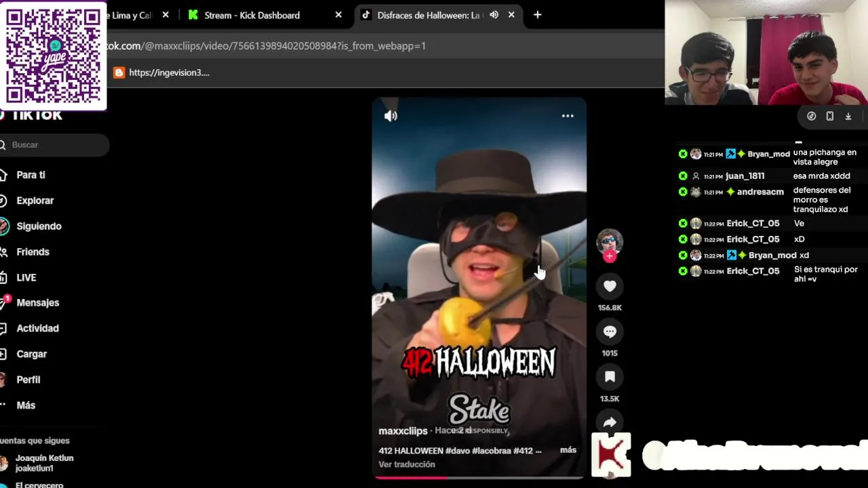
Task: Open Mensajes inbox in sidebar
Action: (x=37, y=303)
